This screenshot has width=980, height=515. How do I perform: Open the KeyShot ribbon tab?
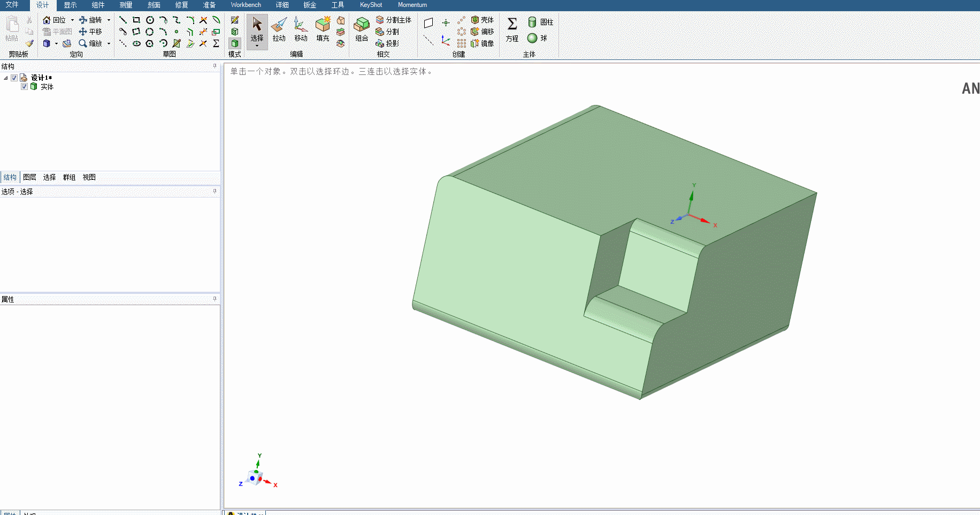click(371, 5)
